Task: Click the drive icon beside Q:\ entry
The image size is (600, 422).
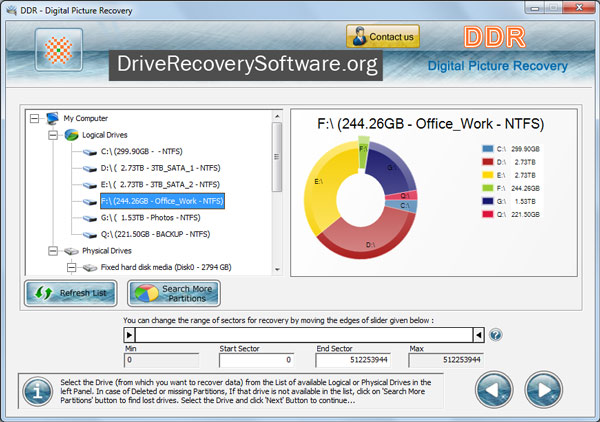Action: coord(90,235)
